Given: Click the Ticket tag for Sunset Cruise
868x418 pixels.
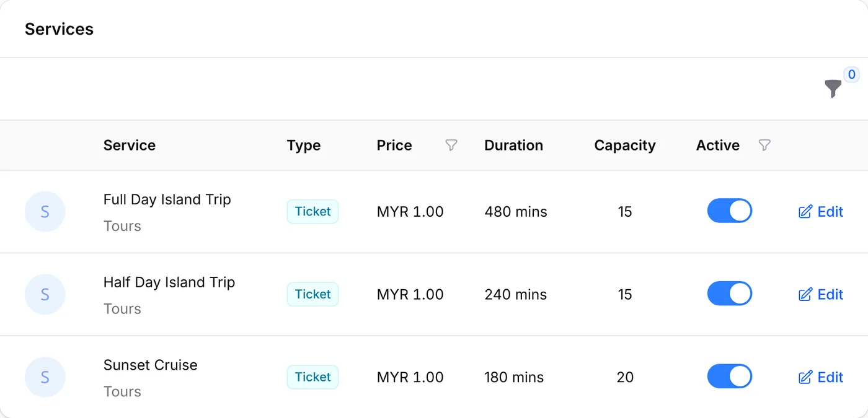Looking at the screenshot, I should 312,377.
